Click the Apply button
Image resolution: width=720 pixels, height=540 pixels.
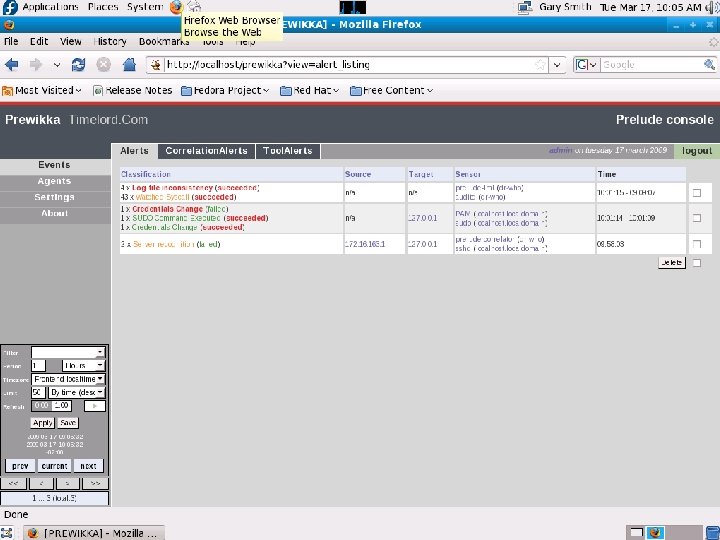point(43,422)
